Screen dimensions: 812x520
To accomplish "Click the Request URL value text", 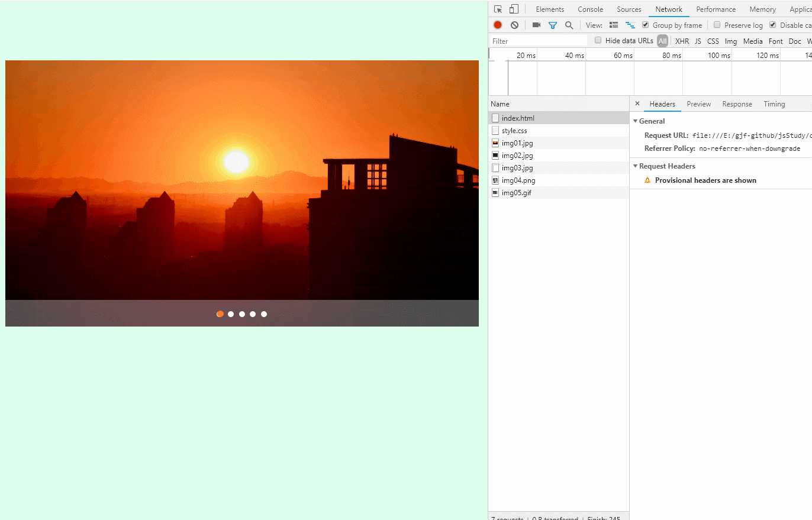I will (752, 135).
